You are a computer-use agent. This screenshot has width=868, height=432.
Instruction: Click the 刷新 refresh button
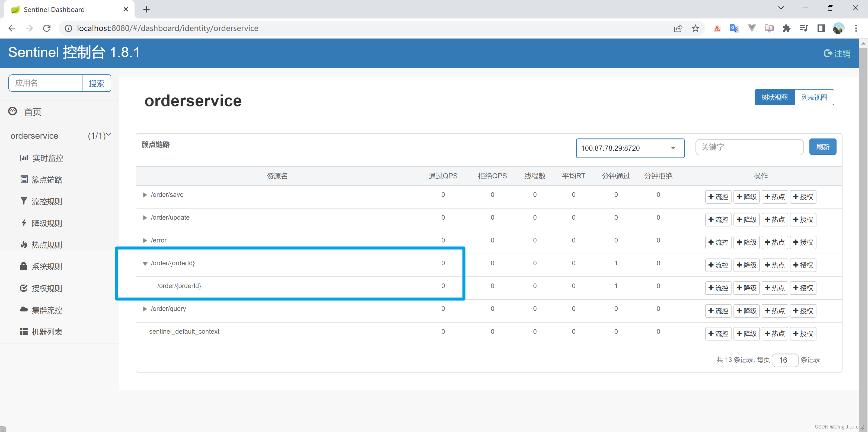pos(822,147)
